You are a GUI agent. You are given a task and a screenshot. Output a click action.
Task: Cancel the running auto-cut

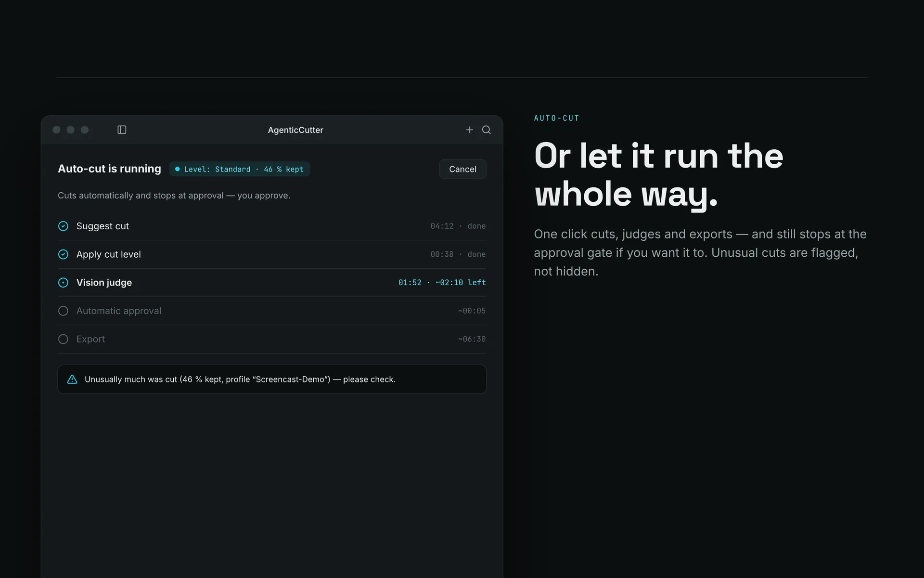[462, 169]
